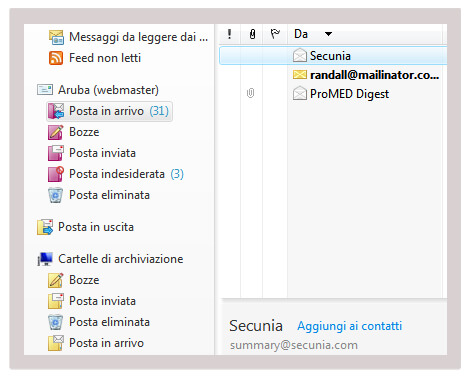This screenshot has height=378, width=472.
Task: Open Bozze under Cartelle di archiviazione
Action: click(x=84, y=280)
